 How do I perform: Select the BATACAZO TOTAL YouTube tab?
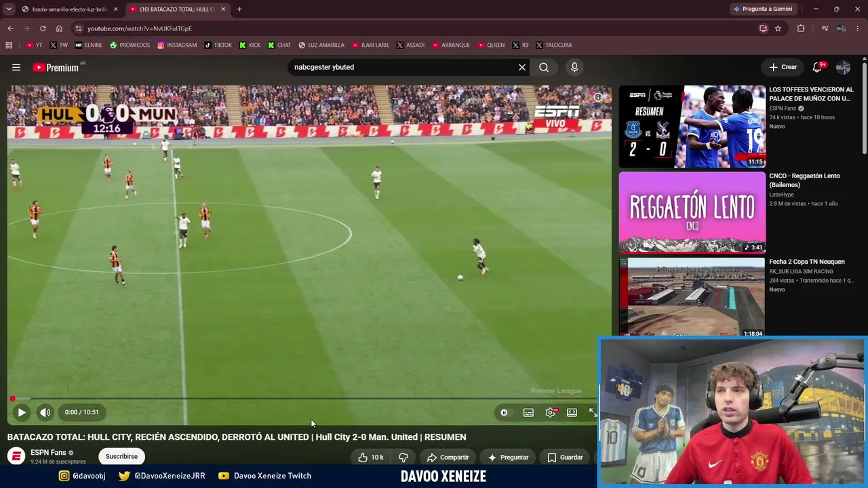(178, 9)
